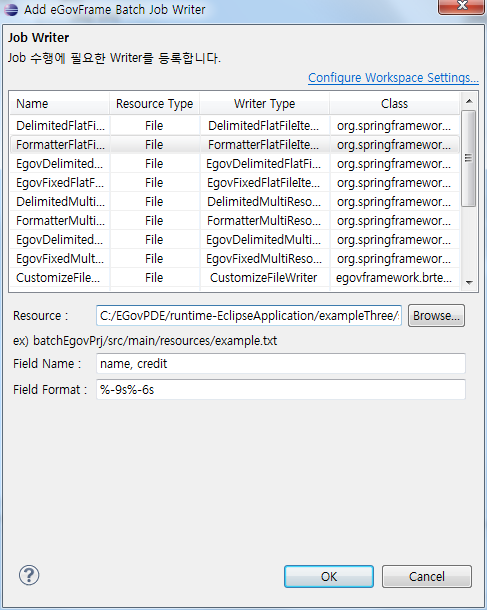Screen dimensions: 487x610
Task: Sort by the Resource Type column header
Action: point(154,103)
